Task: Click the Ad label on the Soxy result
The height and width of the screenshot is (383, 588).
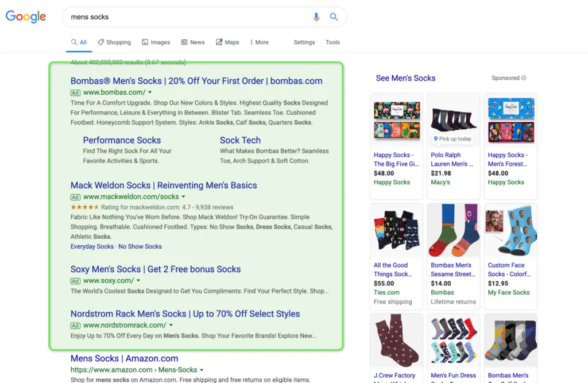Action: click(75, 280)
